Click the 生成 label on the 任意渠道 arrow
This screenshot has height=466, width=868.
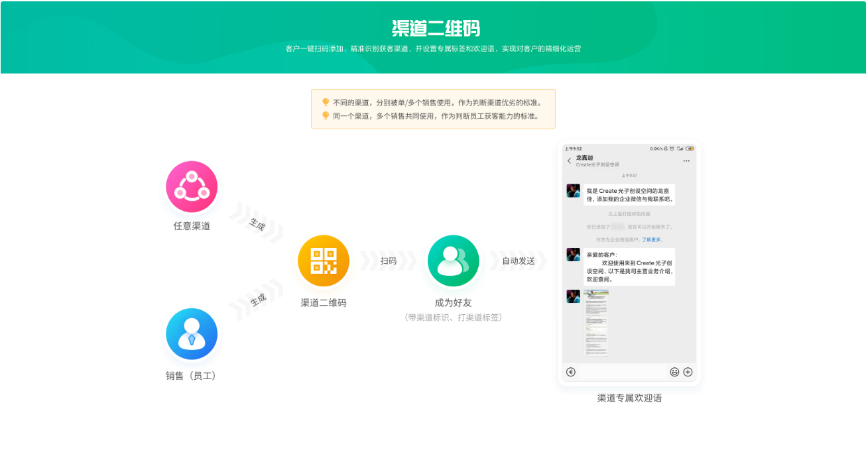pos(257,225)
